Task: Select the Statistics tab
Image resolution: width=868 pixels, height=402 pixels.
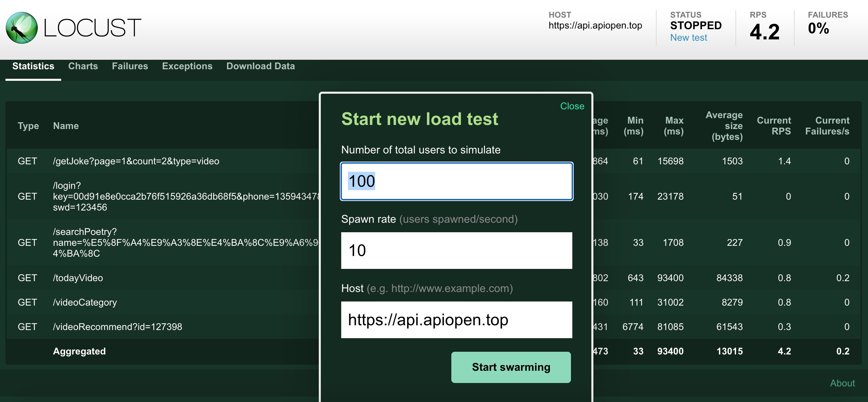Action: pos(33,66)
